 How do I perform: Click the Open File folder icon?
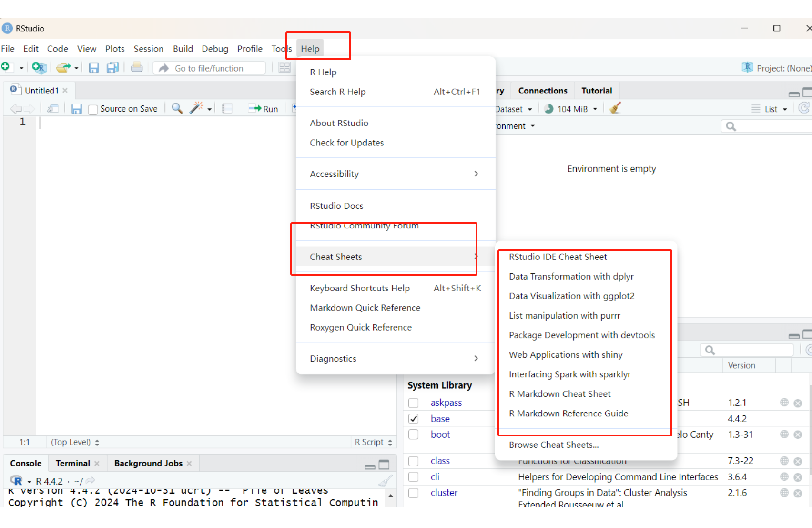point(63,68)
